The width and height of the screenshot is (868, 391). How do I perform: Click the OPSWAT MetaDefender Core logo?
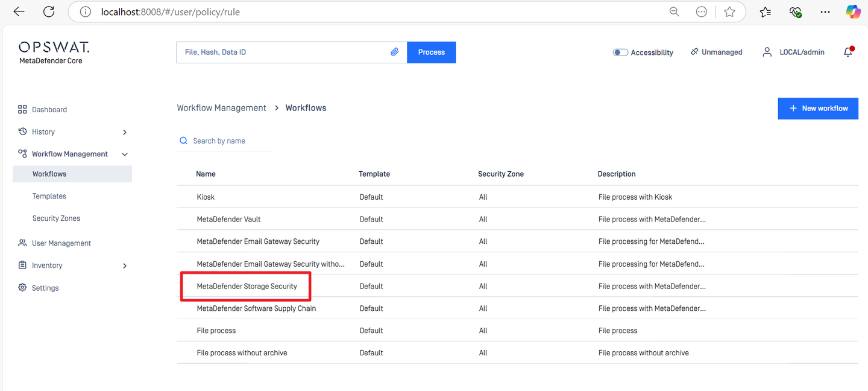[54, 52]
